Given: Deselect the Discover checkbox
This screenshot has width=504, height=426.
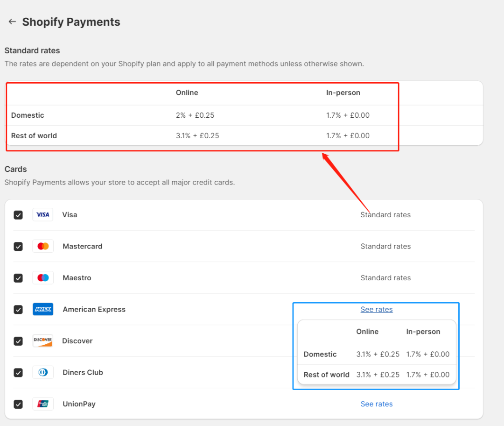Looking at the screenshot, I should pos(18,341).
